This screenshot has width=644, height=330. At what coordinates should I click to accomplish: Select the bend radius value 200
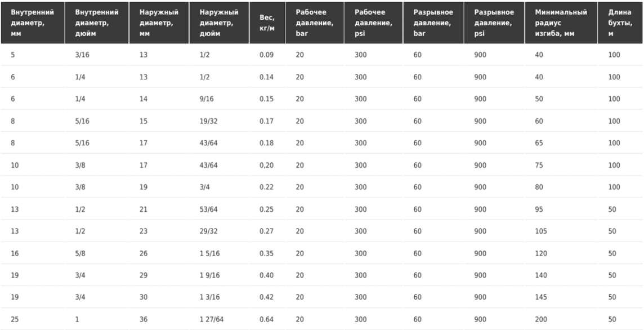[541, 319]
